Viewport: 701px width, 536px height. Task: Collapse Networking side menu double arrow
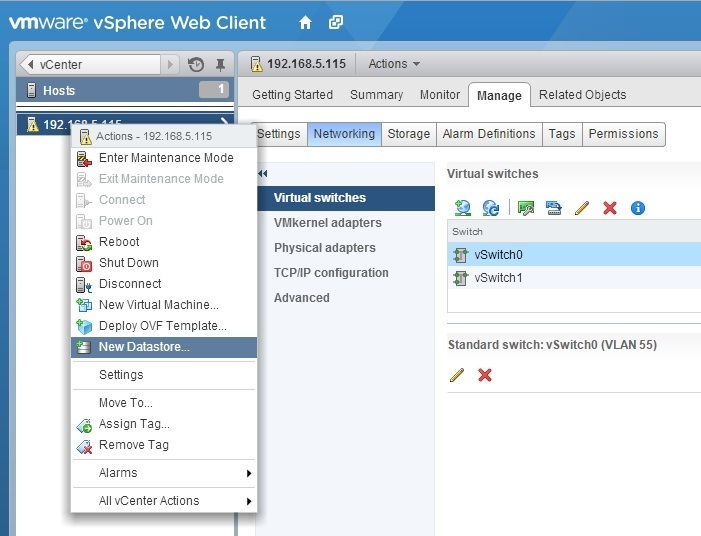pos(263,173)
